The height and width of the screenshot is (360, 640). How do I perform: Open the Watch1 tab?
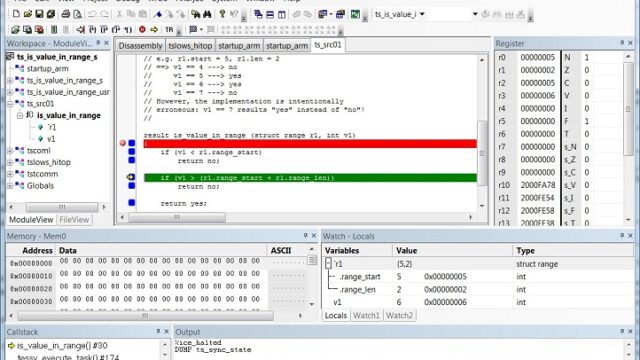tap(366, 316)
